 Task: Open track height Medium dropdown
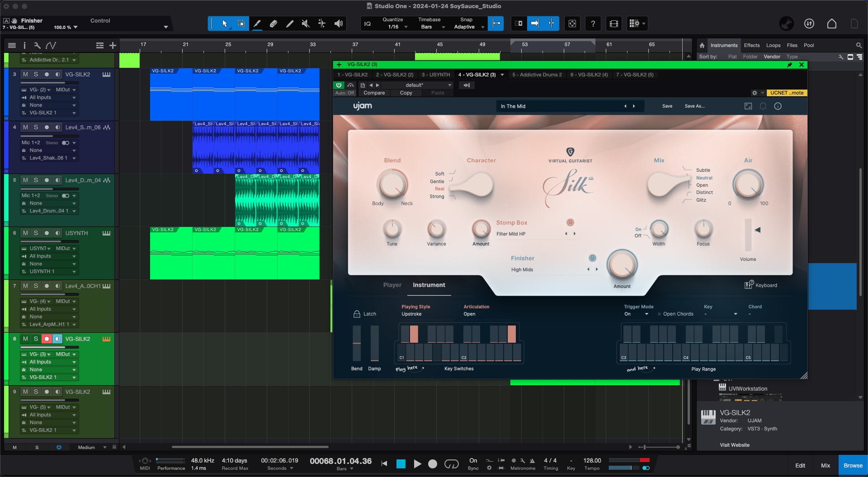pyautogui.click(x=92, y=448)
